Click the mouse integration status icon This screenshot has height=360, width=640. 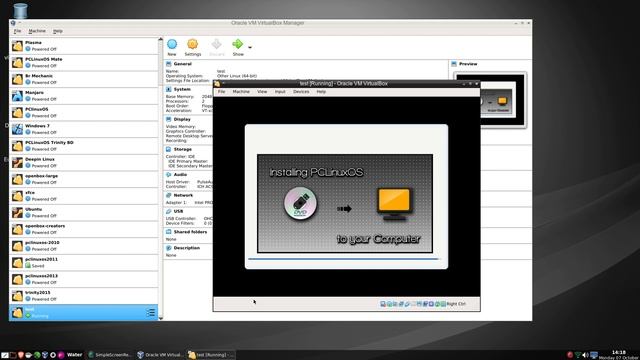click(438, 304)
